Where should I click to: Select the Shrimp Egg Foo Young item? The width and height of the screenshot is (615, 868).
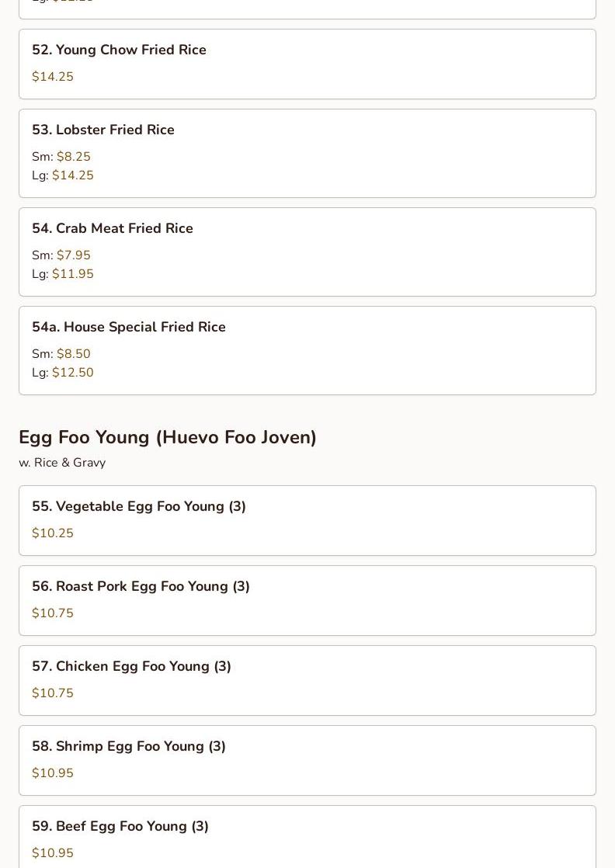(129, 746)
